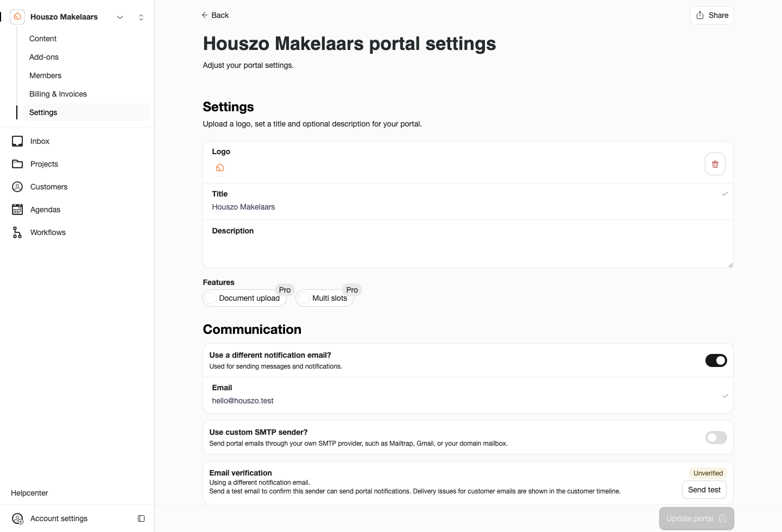Click the save icon on Update portal
782x532 pixels.
pos(723,518)
